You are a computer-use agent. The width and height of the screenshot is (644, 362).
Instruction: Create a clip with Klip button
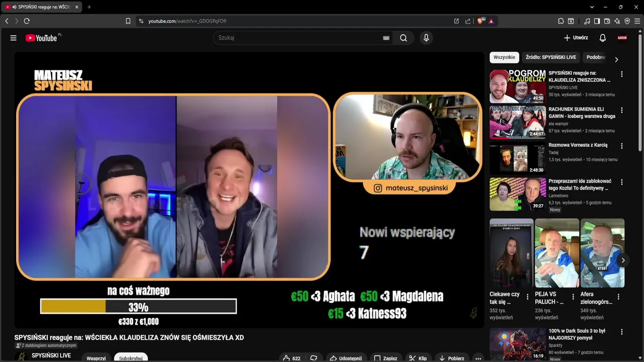tap(418, 358)
